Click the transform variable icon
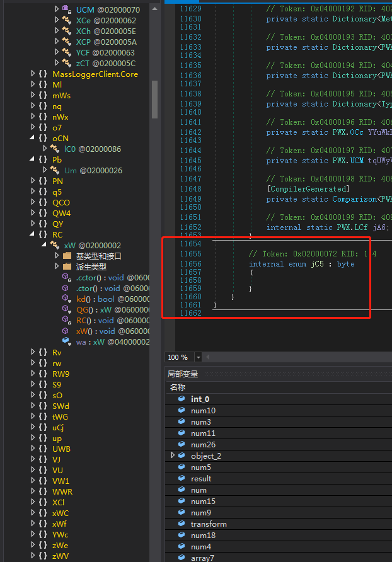 coord(182,524)
